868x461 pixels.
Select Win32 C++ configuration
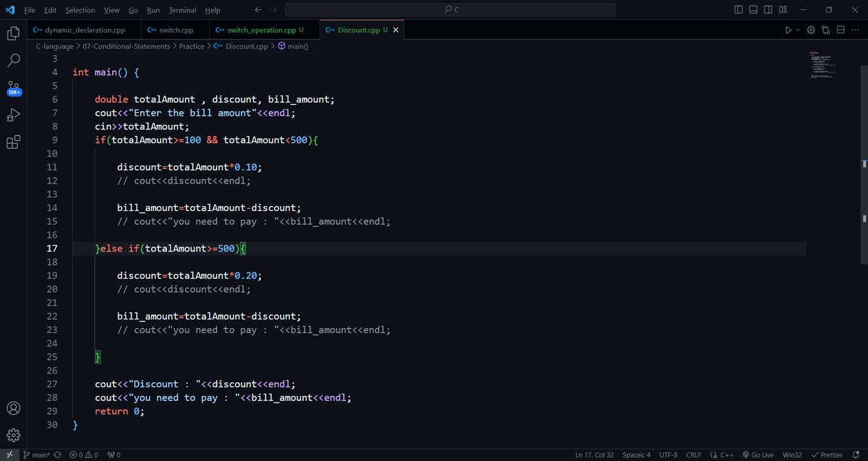[792, 454]
